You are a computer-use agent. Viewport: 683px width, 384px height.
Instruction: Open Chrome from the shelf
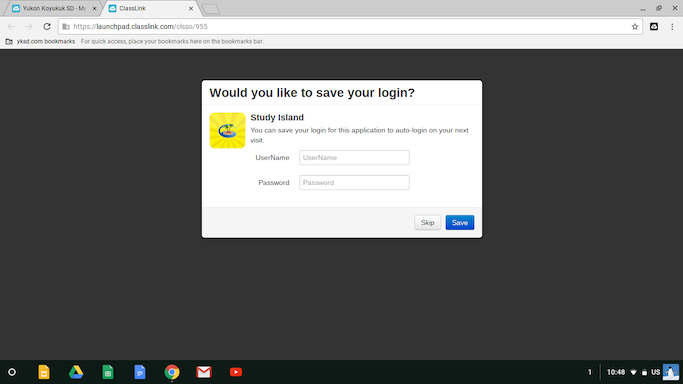pyautogui.click(x=172, y=372)
